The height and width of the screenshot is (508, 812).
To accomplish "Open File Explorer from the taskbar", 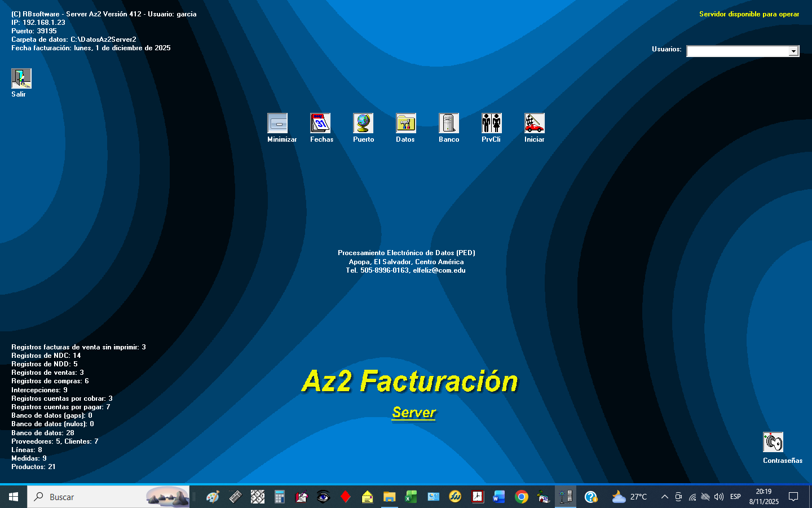I will pyautogui.click(x=389, y=497).
